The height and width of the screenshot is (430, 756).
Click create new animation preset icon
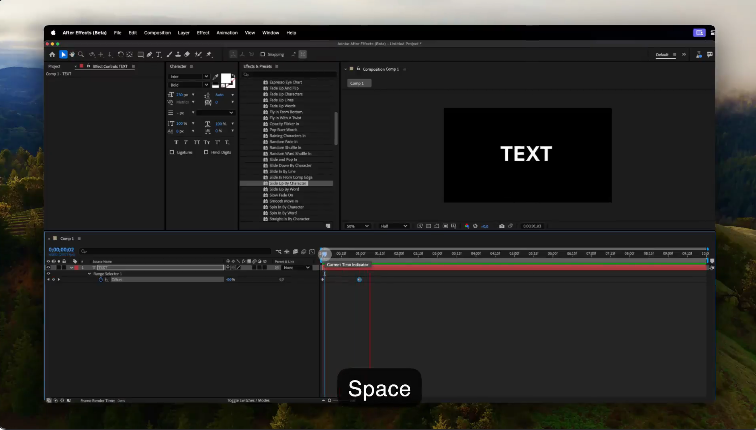click(x=328, y=226)
